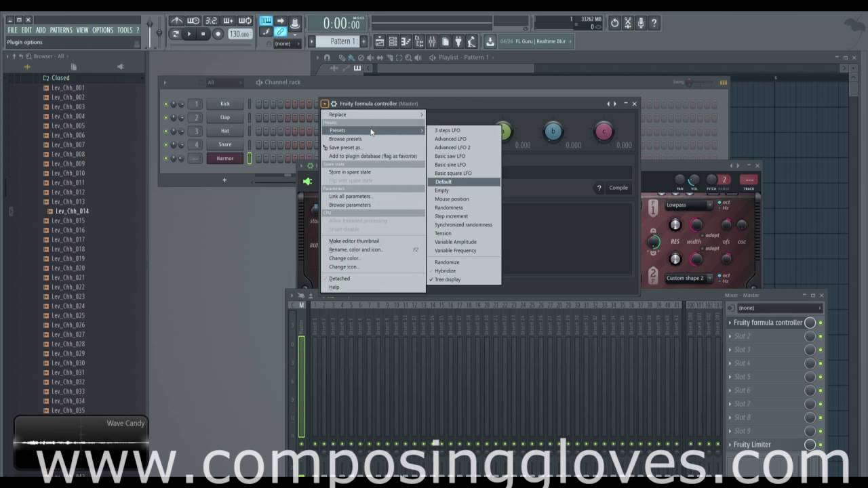Select 'Advanced LFO 2' preset
Image resolution: width=868 pixels, height=488 pixels.
(465, 147)
